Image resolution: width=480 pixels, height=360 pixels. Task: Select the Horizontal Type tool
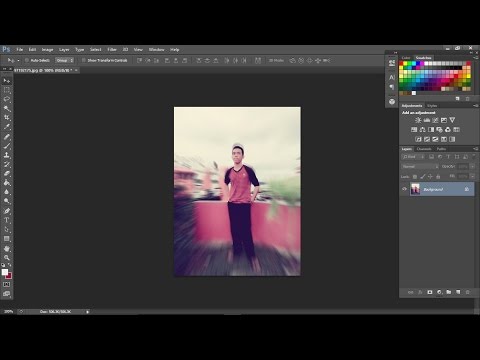click(7, 220)
